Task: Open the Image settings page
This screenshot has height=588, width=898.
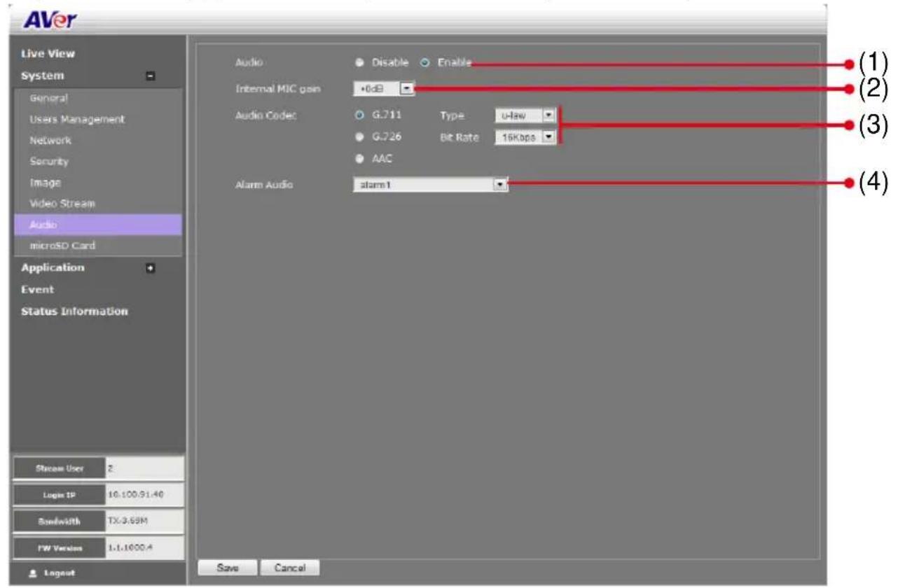Action: [x=46, y=183]
